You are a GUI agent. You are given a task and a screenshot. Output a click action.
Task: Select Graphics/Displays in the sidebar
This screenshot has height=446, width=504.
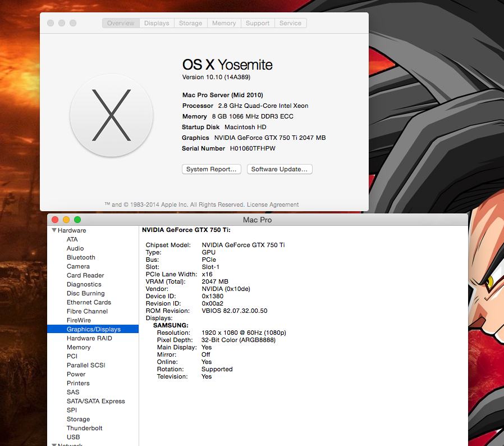93,329
